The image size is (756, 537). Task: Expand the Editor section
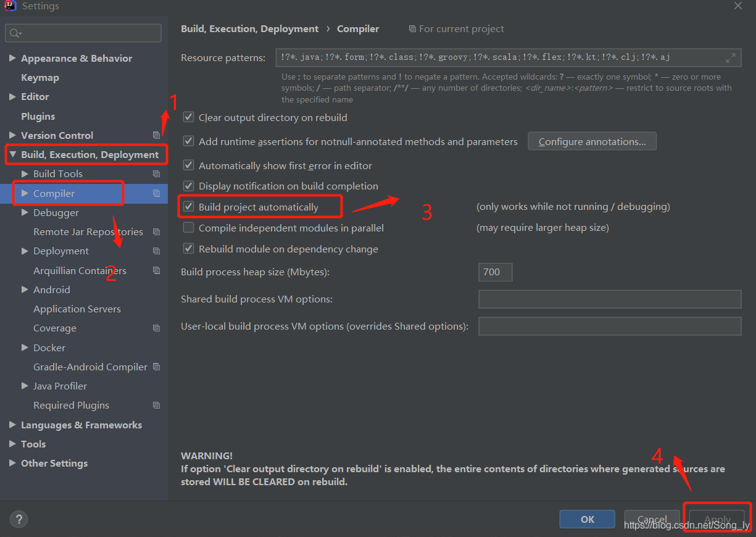pos(12,97)
